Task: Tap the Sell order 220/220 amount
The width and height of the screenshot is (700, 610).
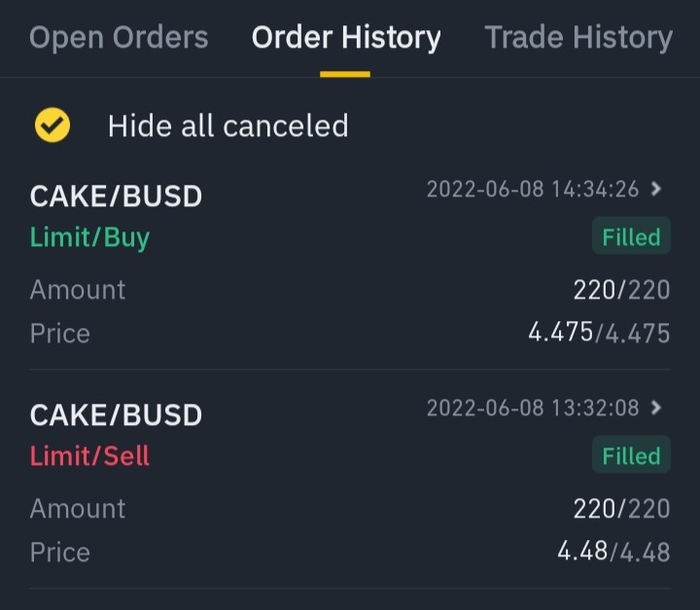Action: click(622, 509)
